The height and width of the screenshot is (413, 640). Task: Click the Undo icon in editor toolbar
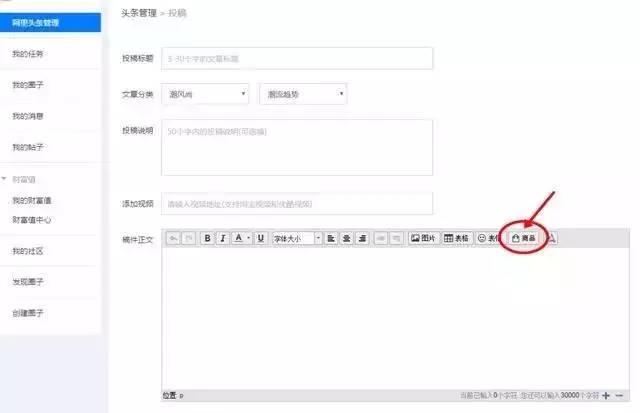coord(173,238)
